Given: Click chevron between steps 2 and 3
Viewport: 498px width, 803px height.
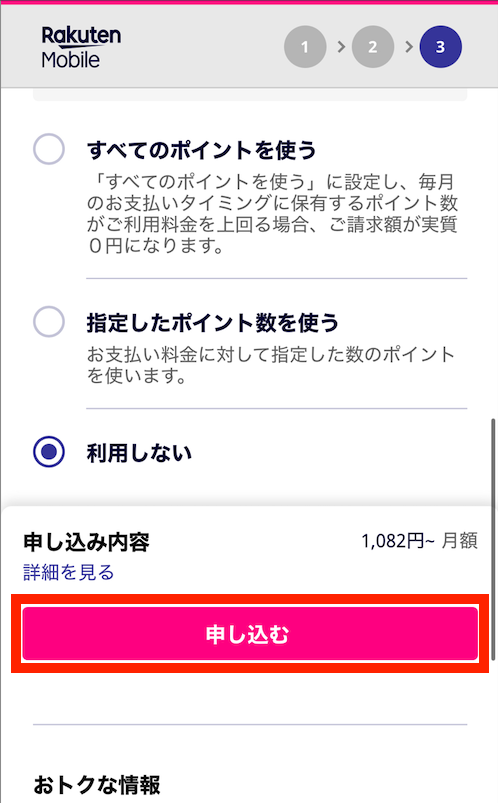Looking at the screenshot, I should (408, 47).
